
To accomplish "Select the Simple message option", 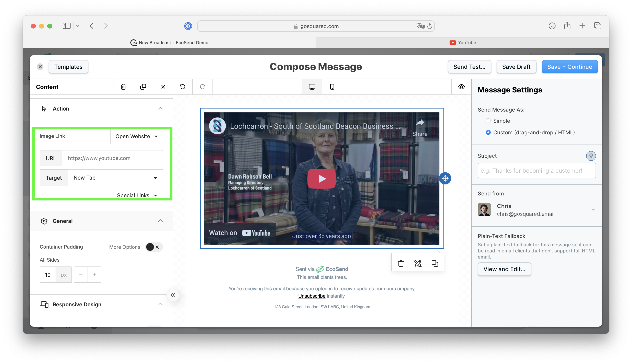I will [x=488, y=121].
